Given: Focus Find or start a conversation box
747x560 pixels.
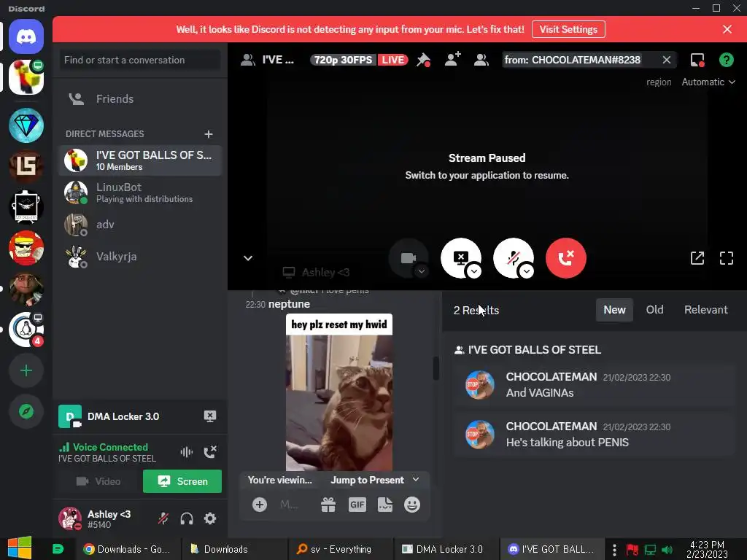Looking at the screenshot, I should pos(140,60).
